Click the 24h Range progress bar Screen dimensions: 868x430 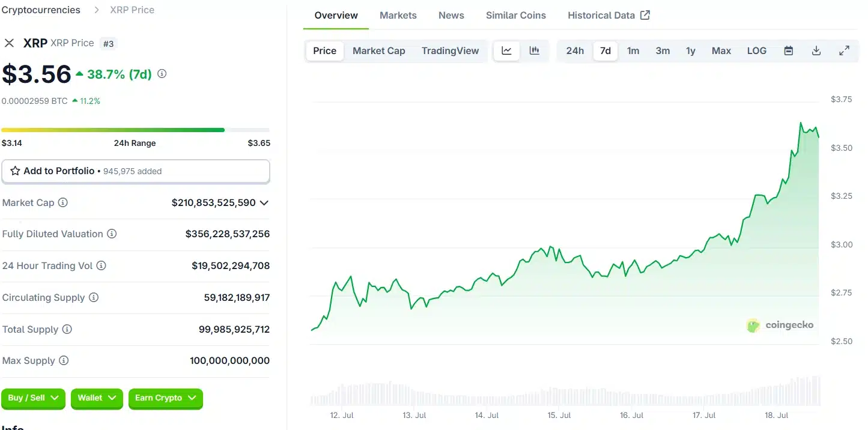(136, 130)
